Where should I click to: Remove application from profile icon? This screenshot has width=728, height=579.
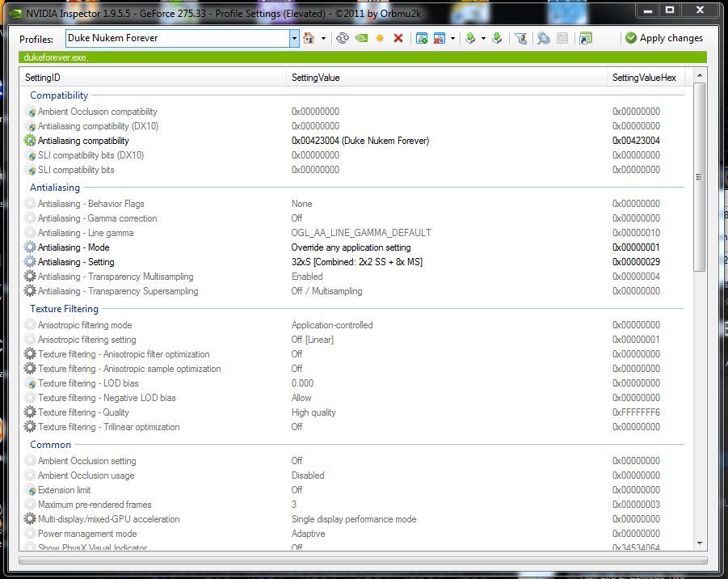coord(440,38)
